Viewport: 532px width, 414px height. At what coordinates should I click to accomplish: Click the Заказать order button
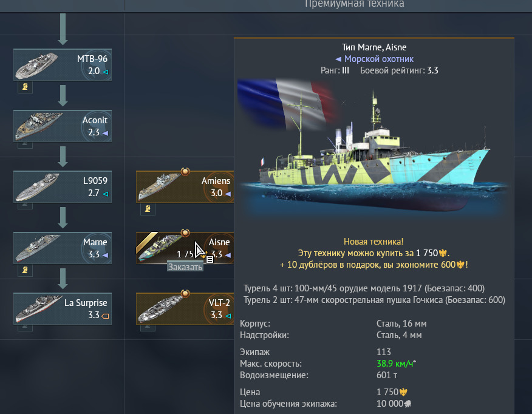(185, 267)
